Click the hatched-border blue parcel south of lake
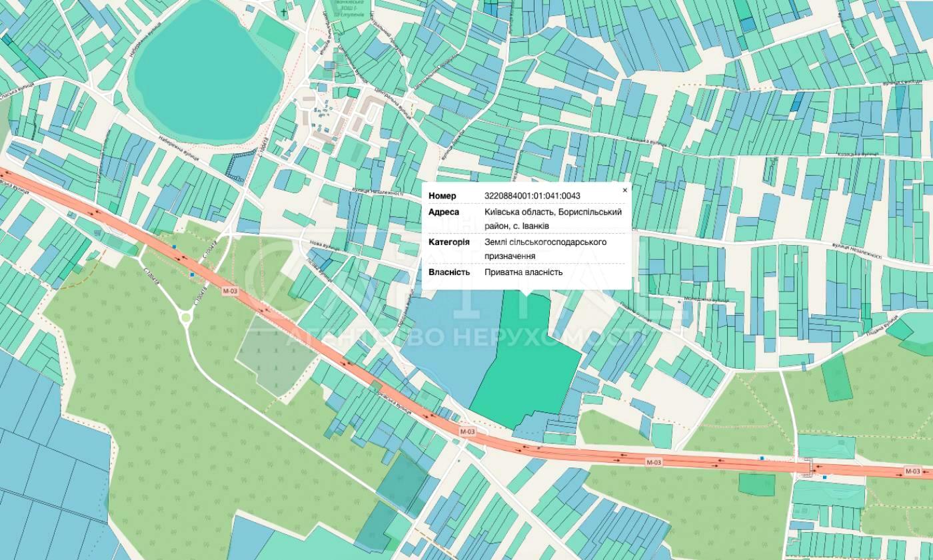 coord(240,166)
